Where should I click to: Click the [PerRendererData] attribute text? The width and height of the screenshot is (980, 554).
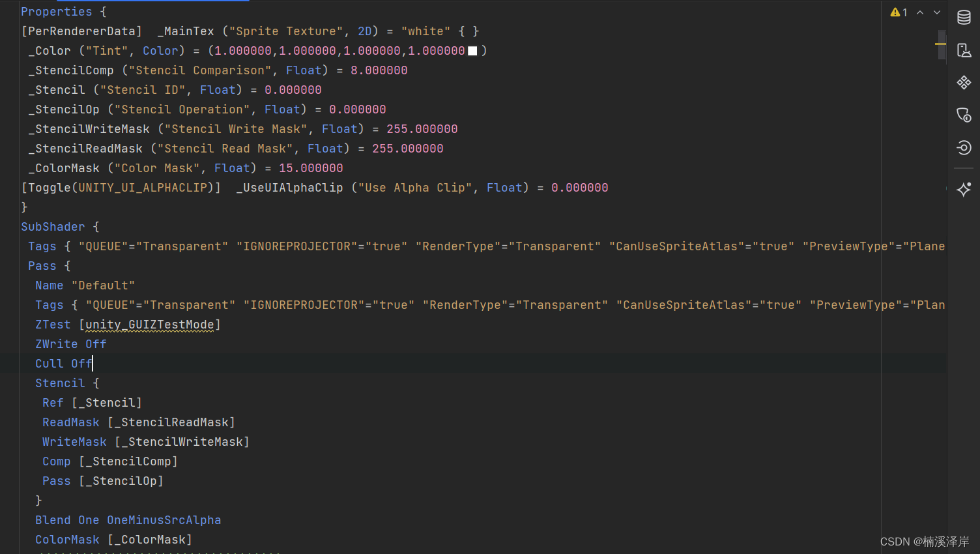[x=81, y=31]
